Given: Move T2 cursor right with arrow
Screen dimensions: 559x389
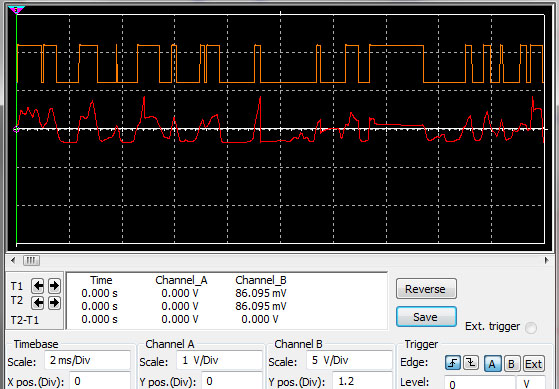Looking at the screenshot, I should point(54,303).
